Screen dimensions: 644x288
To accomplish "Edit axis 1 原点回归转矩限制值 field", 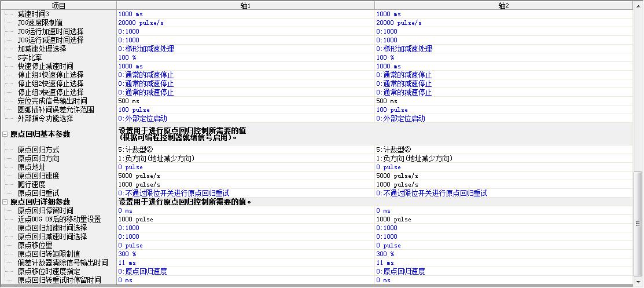I will click(127, 254).
